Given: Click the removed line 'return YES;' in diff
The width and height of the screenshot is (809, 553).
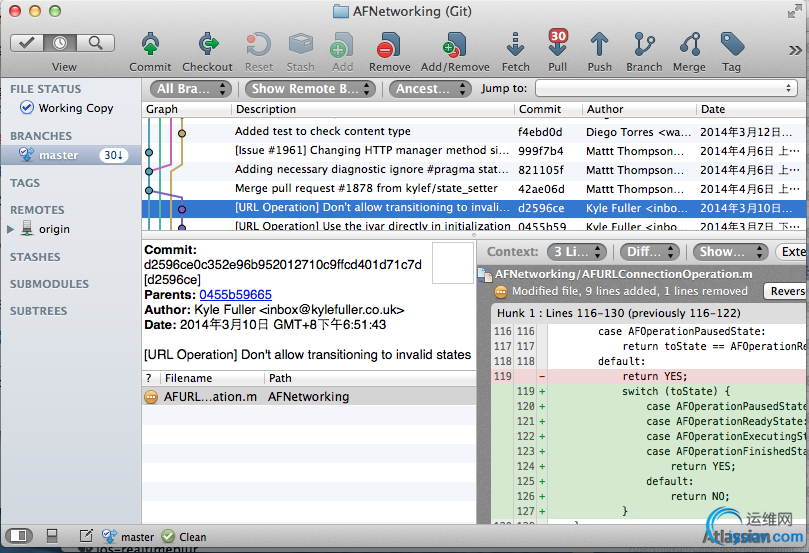Looking at the screenshot, I should tap(650, 376).
